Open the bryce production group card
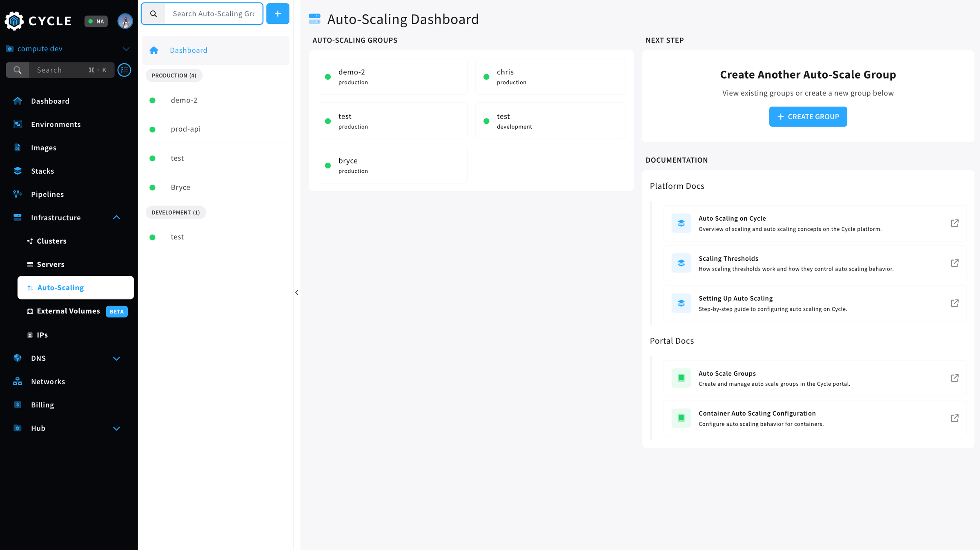The image size is (980, 550). 392,165
